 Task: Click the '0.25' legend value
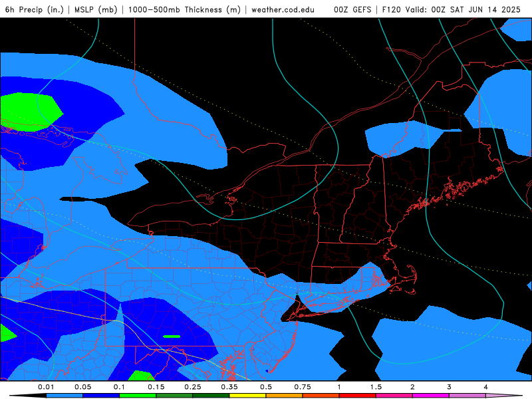[193, 387]
